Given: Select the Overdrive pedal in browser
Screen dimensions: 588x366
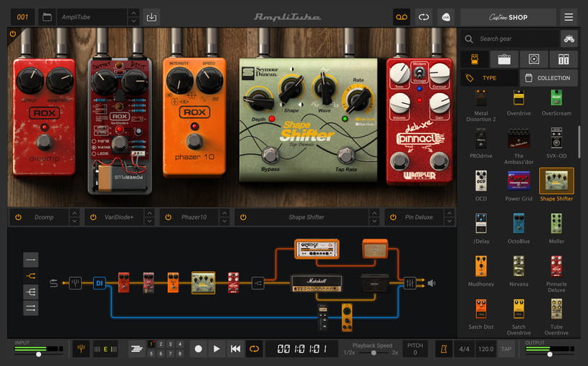Looking at the screenshot, I should (519, 103).
